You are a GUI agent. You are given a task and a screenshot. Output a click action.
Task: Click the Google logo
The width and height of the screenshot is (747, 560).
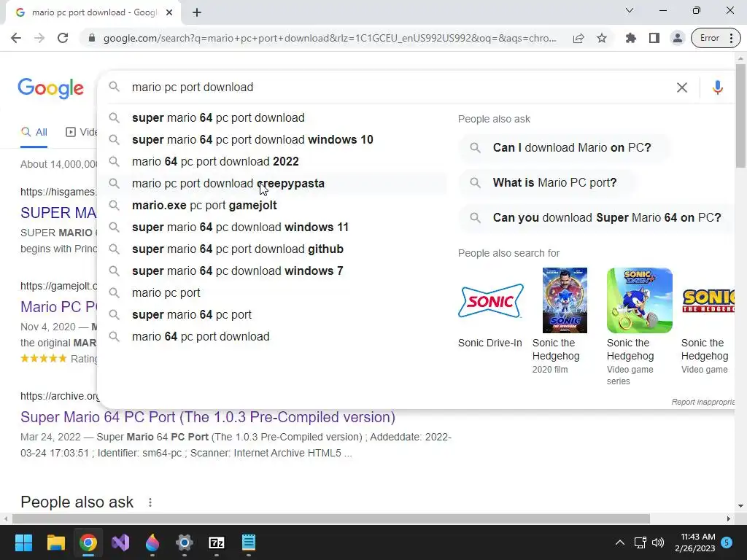50,88
